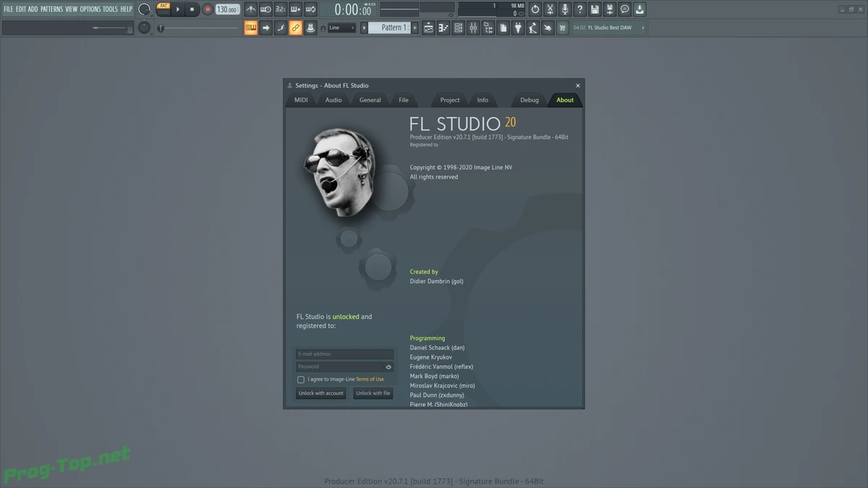Check I agree to Image-Line Terms checkbox
Image resolution: width=868 pixels, height=488 pixels.
[x=301, y=380]
